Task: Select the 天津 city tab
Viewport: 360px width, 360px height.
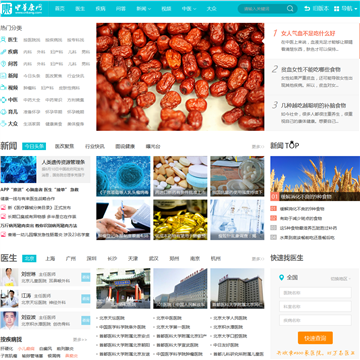Action: coord(133,259)
